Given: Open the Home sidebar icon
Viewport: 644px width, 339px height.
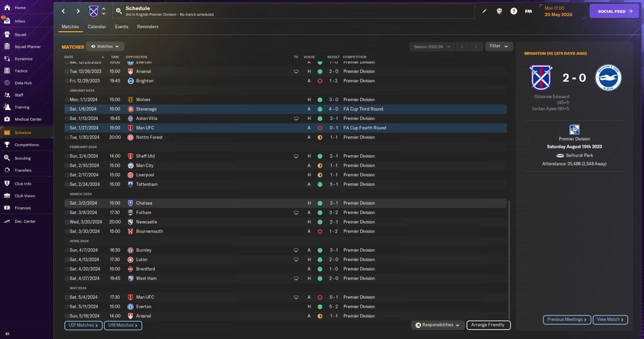Looking at the screenshot, I should [7, 8].
